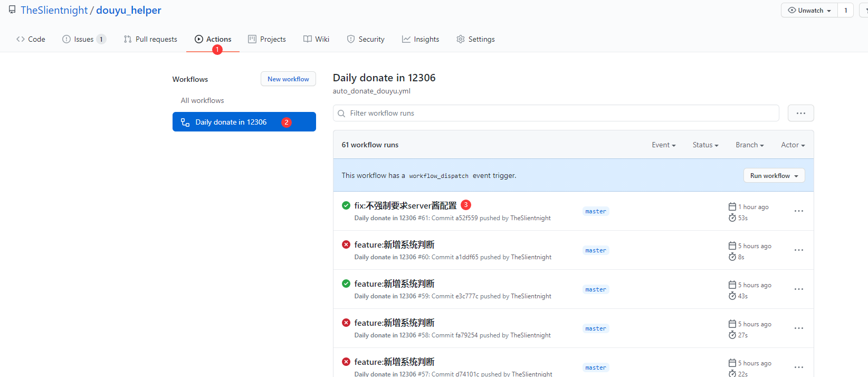This screenshot has width=868, height=377.
Task: Click calendar icon next to 1 hour ago
Action: [732, 206]
